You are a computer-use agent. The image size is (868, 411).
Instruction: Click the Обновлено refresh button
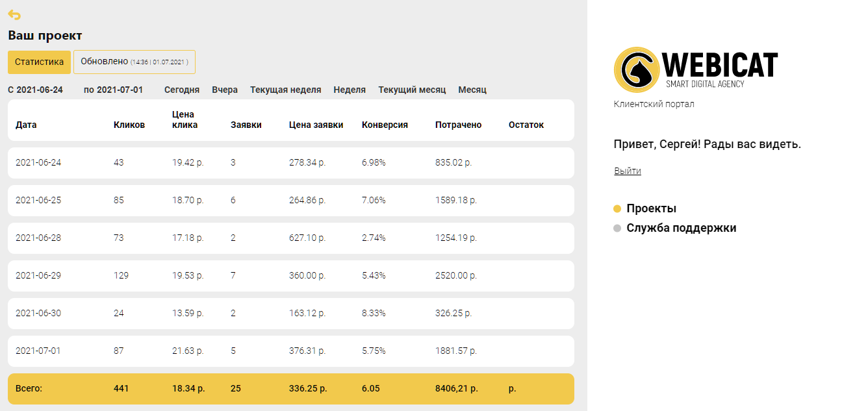coord(134,62)
